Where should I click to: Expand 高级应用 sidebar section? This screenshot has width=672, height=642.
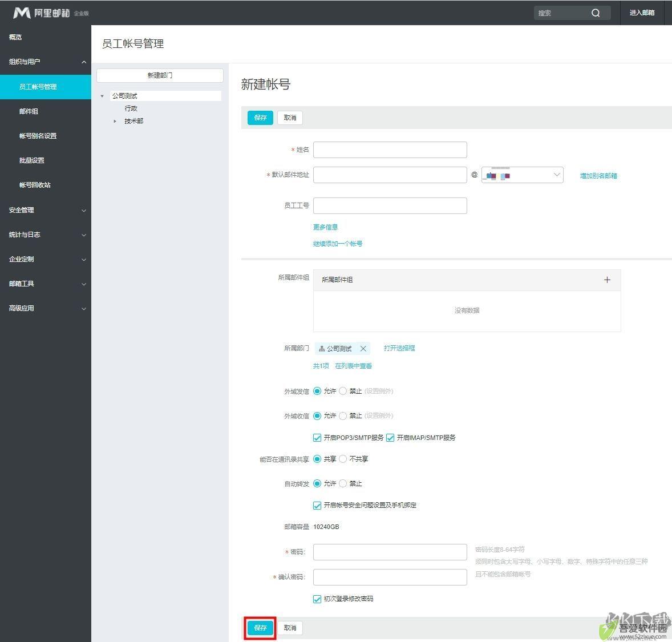coord(84,308)
